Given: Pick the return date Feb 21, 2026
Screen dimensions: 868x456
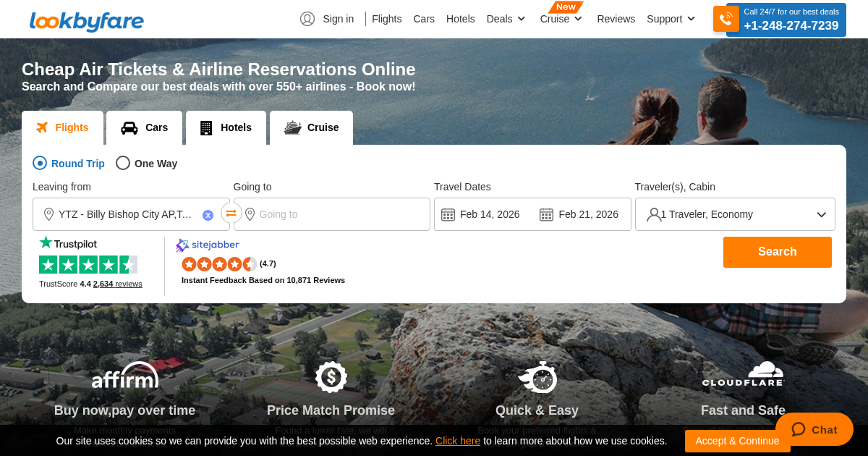Looking at the screenshot, I should (x=588, y=214).
